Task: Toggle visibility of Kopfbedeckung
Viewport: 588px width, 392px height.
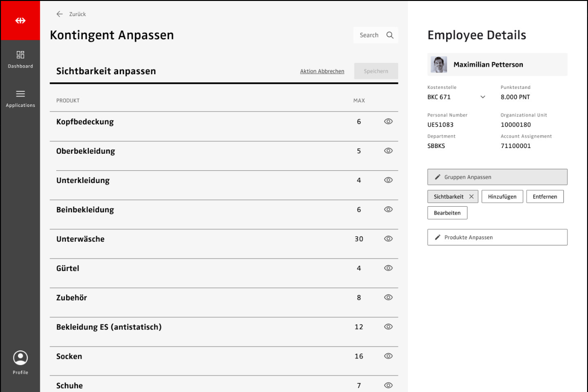Action: coord(389,122)
